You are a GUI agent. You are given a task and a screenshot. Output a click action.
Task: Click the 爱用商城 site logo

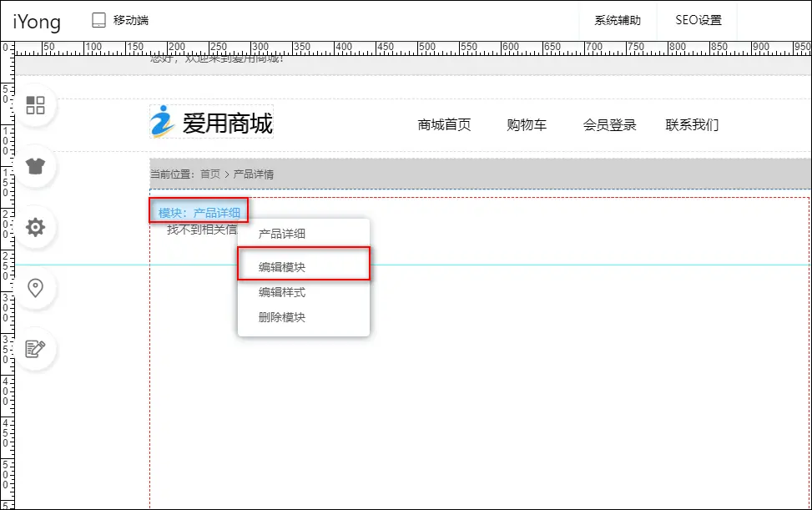211,124
